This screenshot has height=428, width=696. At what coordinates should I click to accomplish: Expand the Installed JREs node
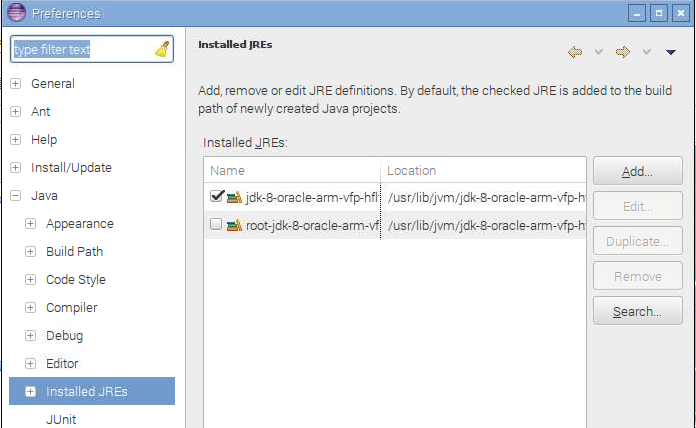pos(30,391)
